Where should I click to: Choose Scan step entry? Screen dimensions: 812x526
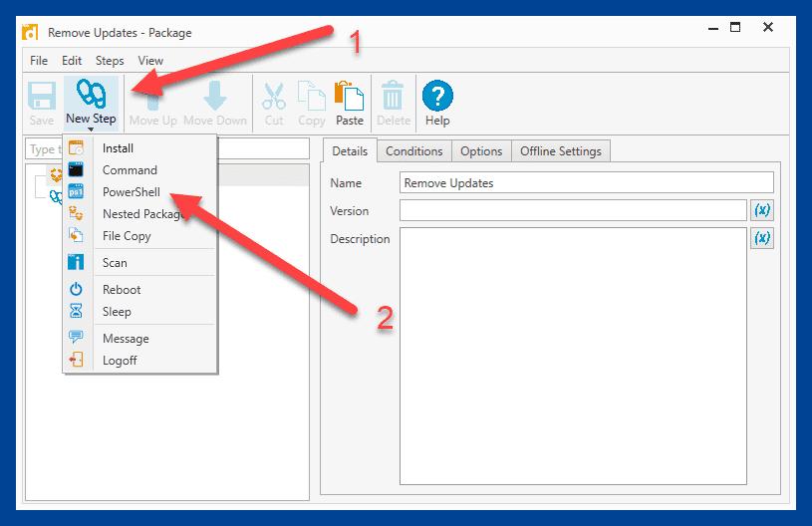(139, 262)
